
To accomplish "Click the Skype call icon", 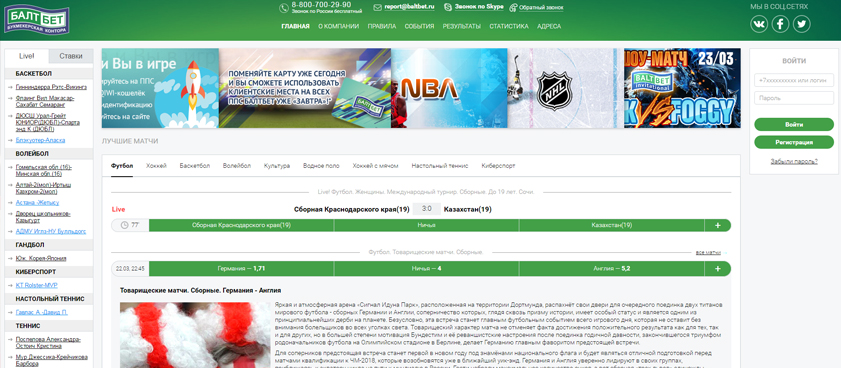I will pyautogui.click(x=448, y=7).
